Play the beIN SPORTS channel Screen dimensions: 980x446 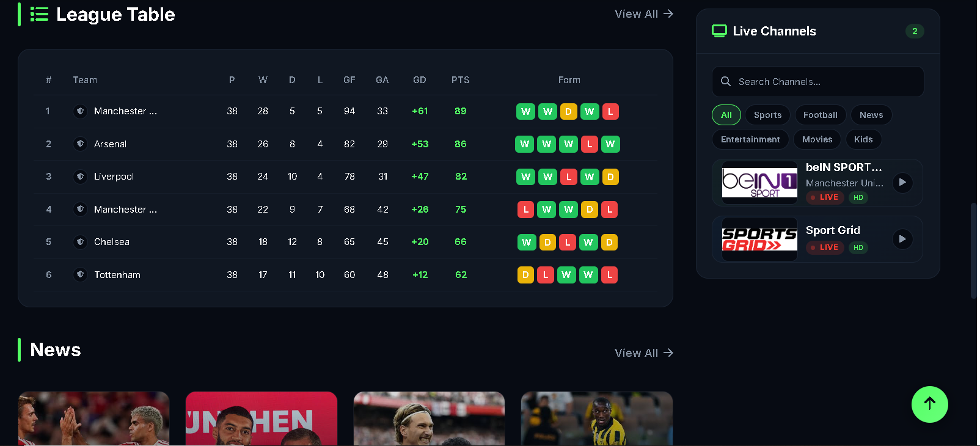(x=902, y=183)
